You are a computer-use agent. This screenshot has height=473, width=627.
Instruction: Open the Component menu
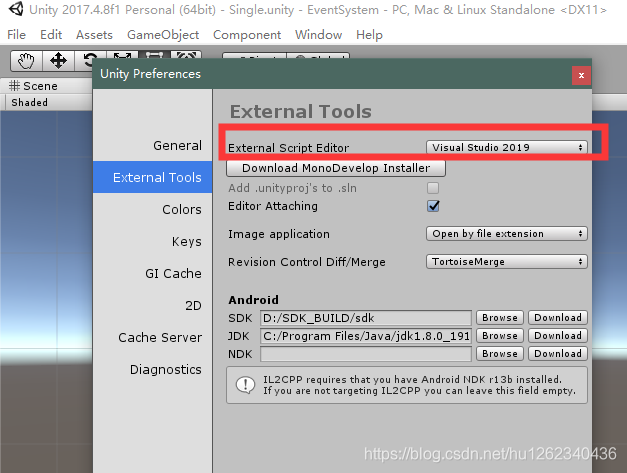pos(247,35)
